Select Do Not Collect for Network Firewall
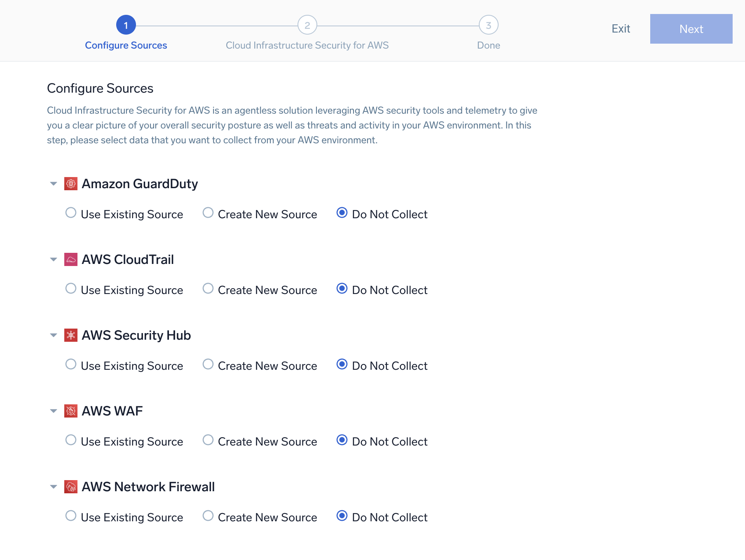745x560 pixels. click(342, 516)
